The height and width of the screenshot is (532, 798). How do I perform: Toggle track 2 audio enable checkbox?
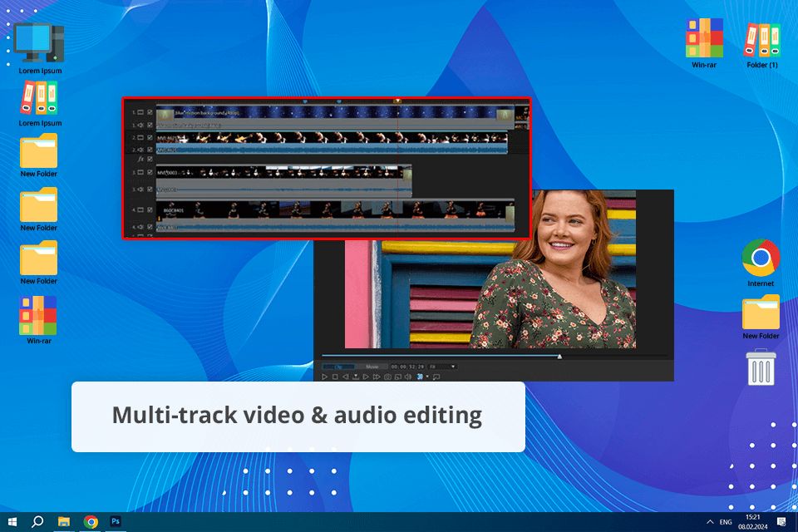[x=150, y=150]
